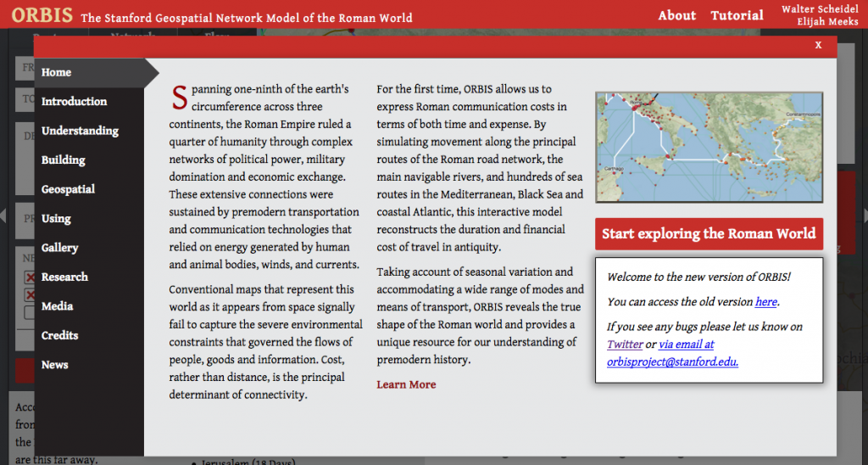Select the Credits menu item
Screen dimensions: 868x465
pos(59,335)
